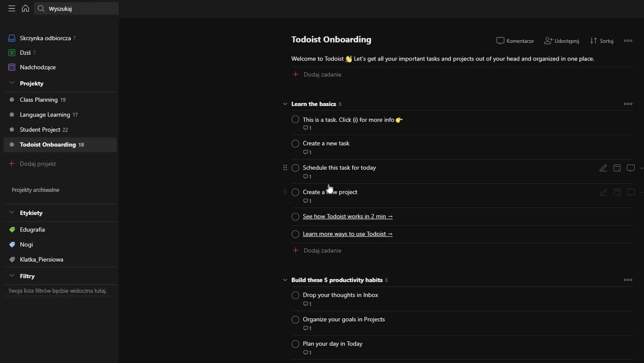
Task: Open scheduler icon for Schedule this task
Action: click(617, 168)
